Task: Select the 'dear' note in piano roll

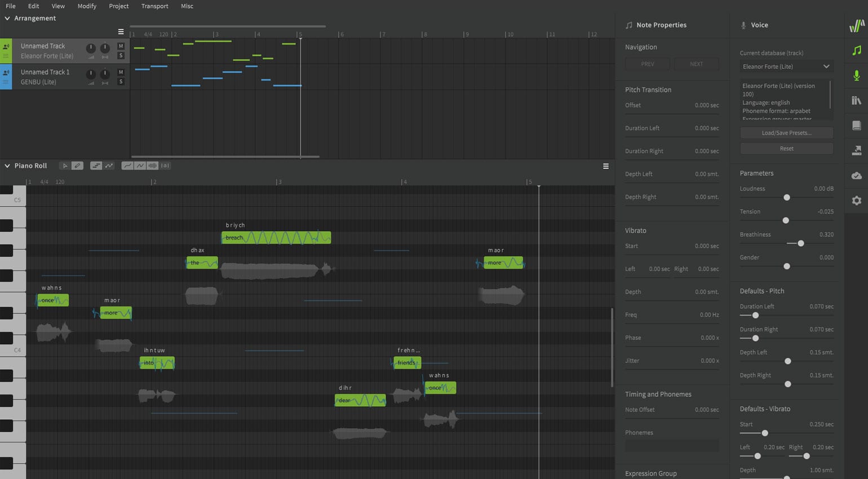Action: (x=360, y=400)
